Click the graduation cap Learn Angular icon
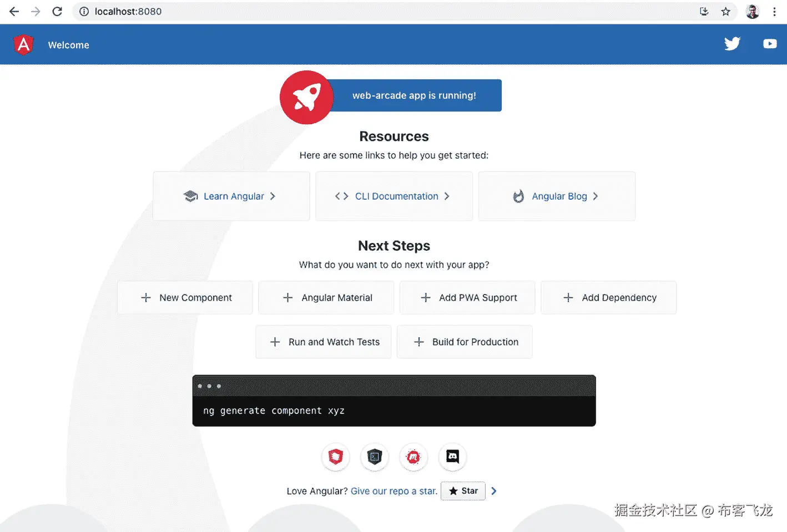This screenshot has height=532, width=787. (x=190, y=196)
